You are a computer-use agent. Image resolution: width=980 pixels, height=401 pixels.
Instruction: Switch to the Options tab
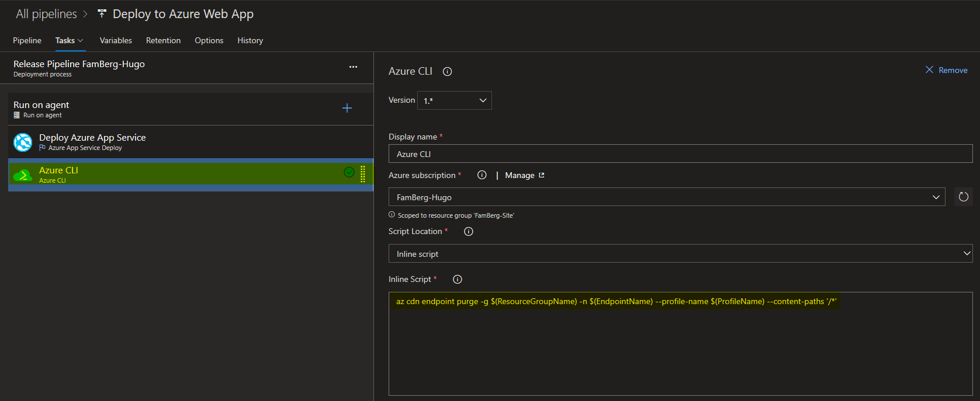(209, 40)
